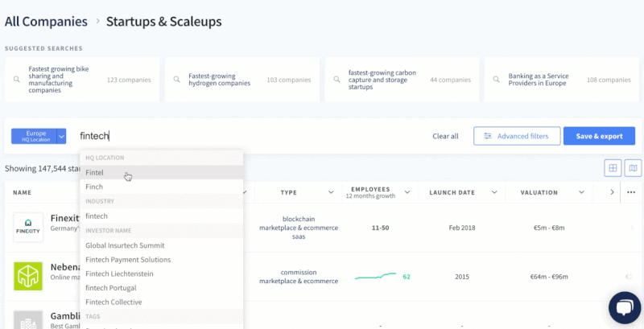This screenshot has width=644, height=329.
Task: Click Nebenan launch date 2015
Action: pos(462,277)
